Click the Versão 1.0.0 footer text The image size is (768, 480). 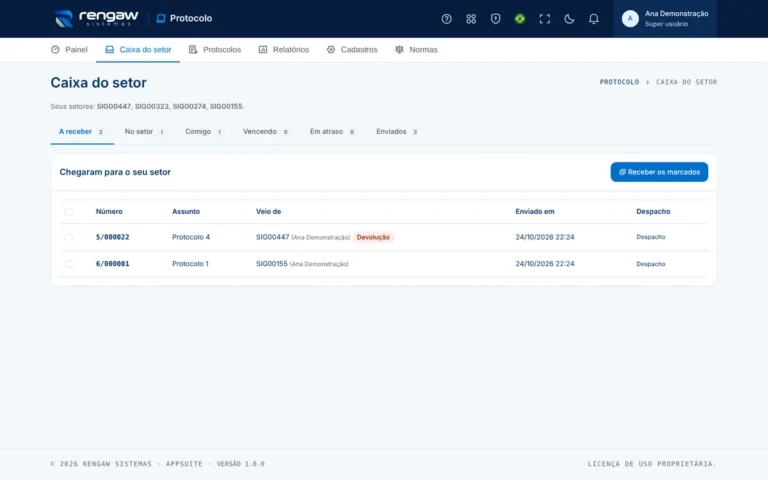tap(240, 464)
